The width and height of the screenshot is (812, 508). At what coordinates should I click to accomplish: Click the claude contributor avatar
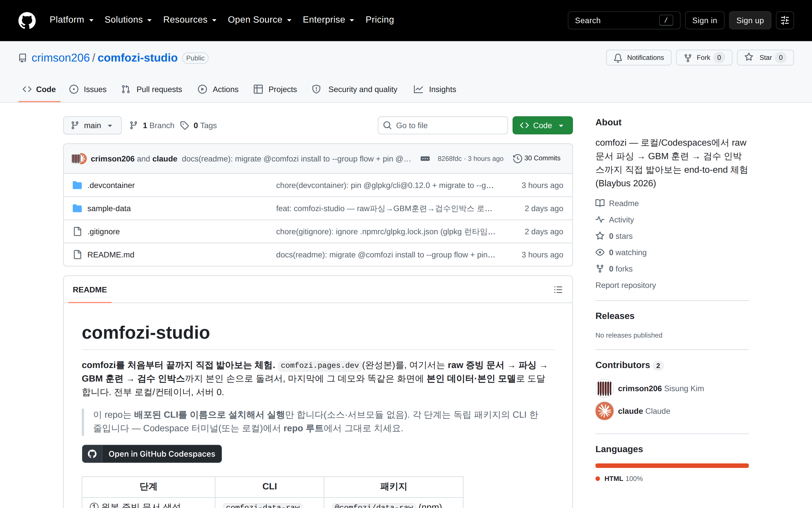tap(604, 411)
